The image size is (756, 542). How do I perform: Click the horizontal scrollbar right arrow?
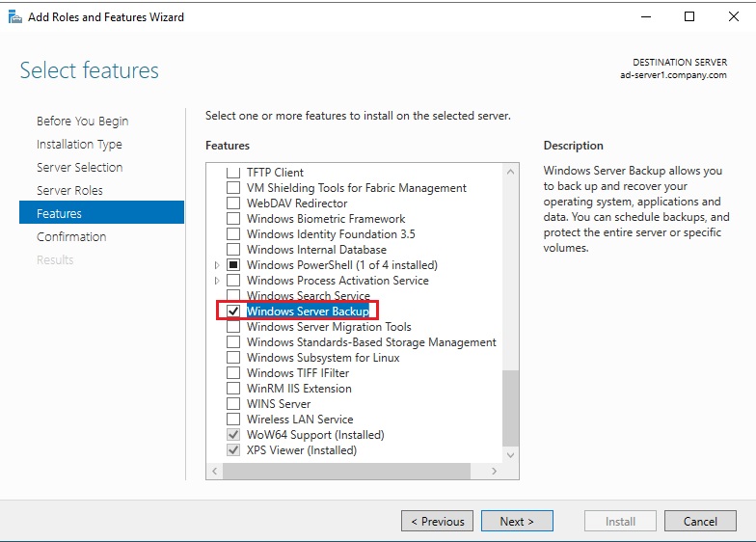coord(495,472)
